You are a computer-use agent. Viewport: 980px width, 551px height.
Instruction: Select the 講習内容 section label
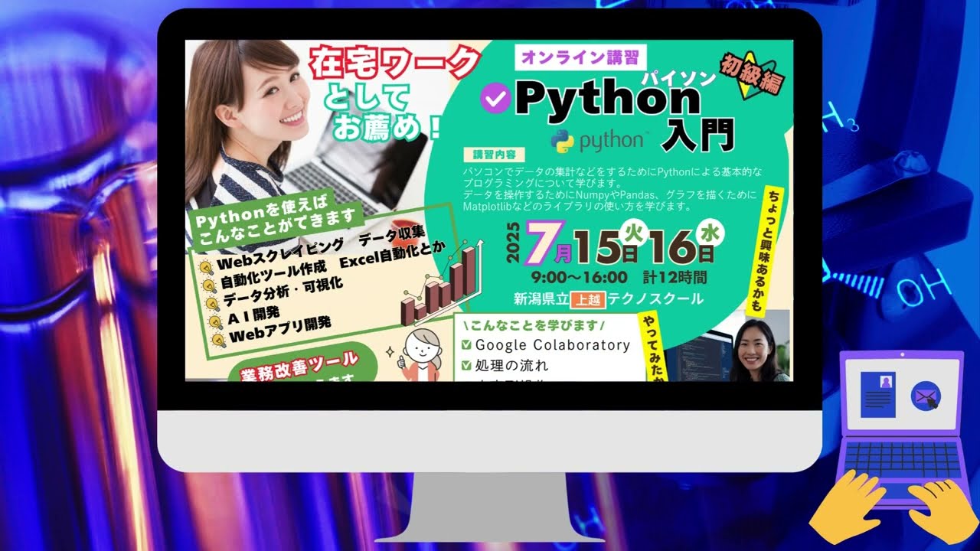(x=494, y=155)
